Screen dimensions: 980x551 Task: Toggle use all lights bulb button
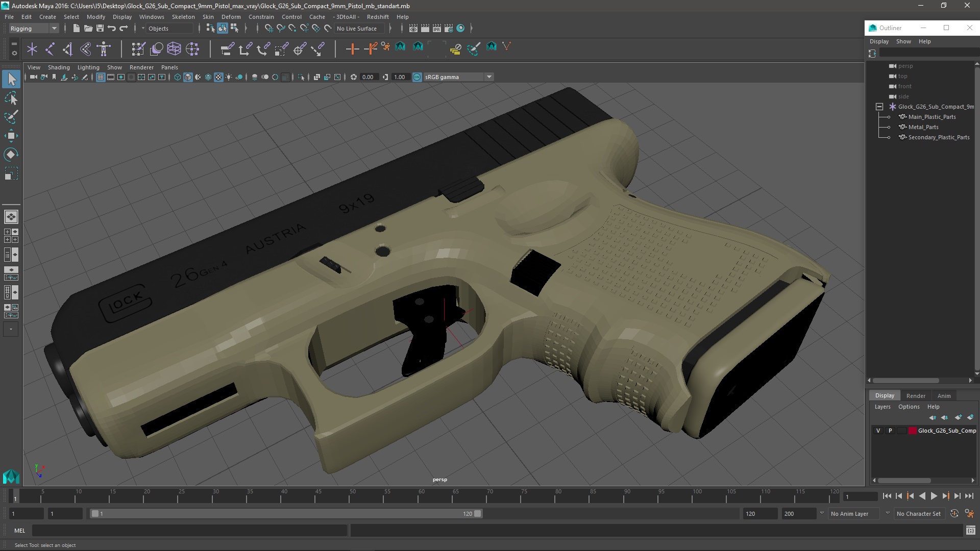point(229,77)
